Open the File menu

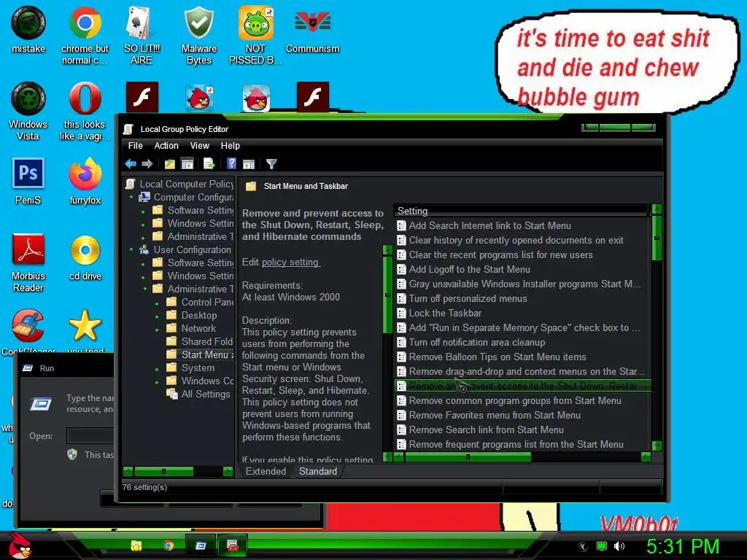tap(135, 146)
